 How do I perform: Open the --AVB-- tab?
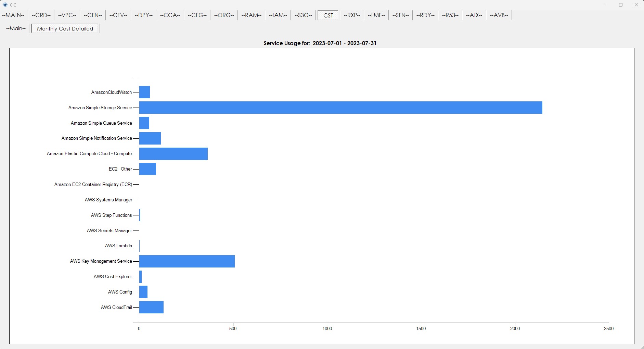(x=499, y=15)
